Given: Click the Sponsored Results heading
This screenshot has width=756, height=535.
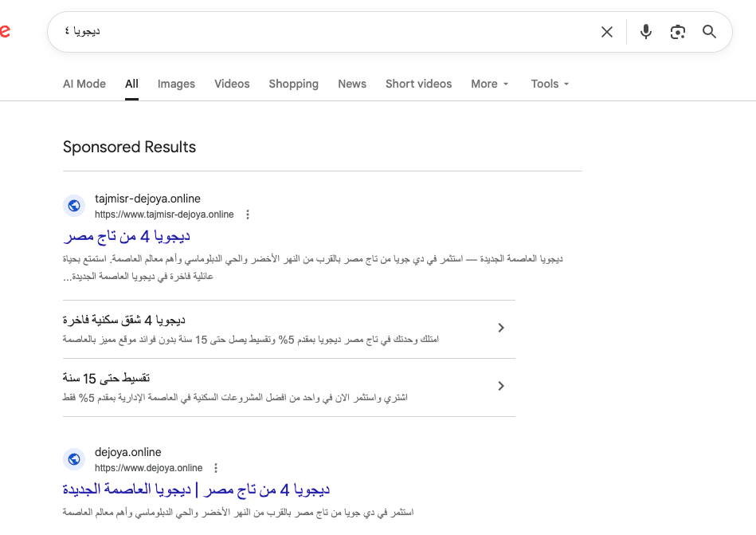Looking at the screenshot, I should pos(129,148).
